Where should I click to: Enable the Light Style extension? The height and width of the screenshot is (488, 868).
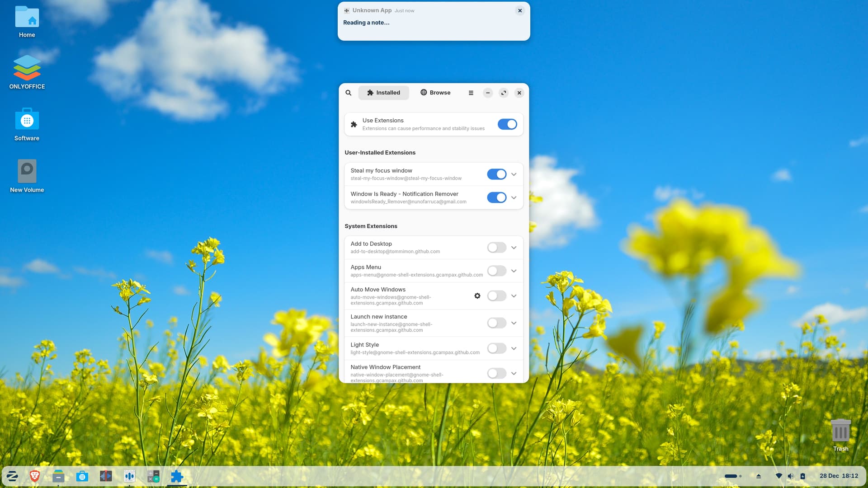[496, 348]
